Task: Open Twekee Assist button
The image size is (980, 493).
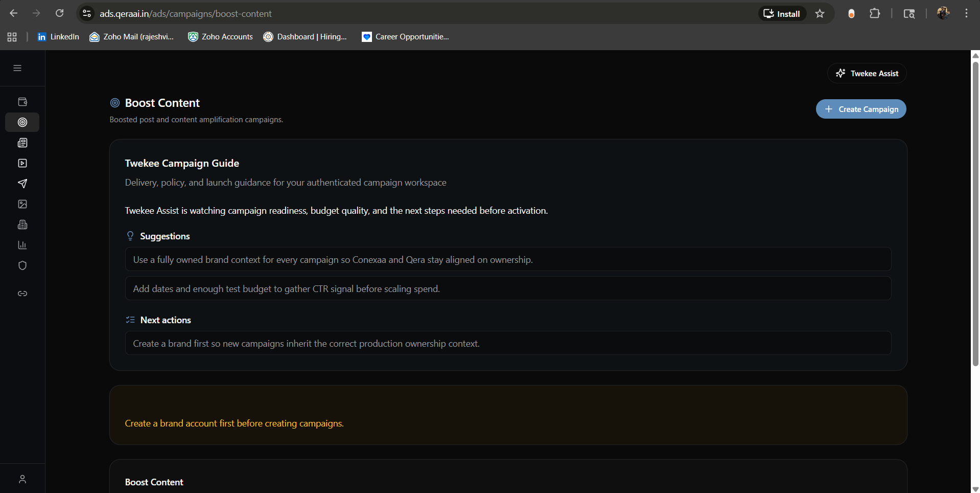Action: coord(867,73)
